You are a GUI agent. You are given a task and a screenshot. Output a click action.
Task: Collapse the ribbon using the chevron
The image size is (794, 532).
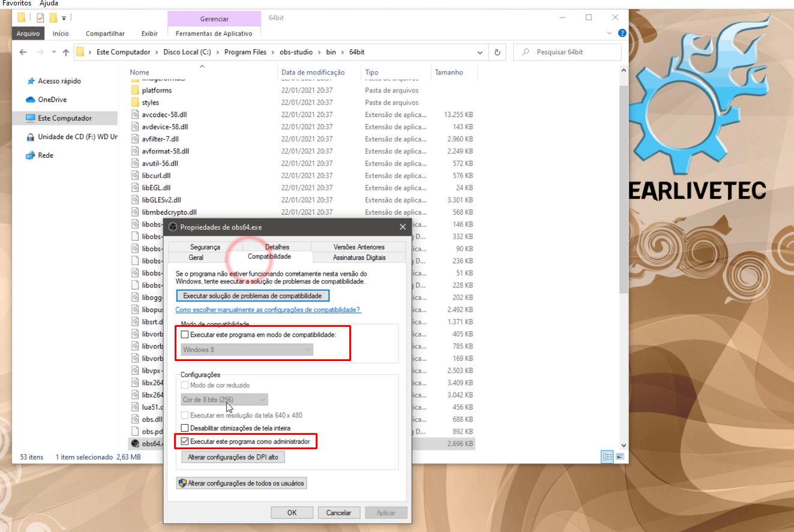(x=610, y=34)
